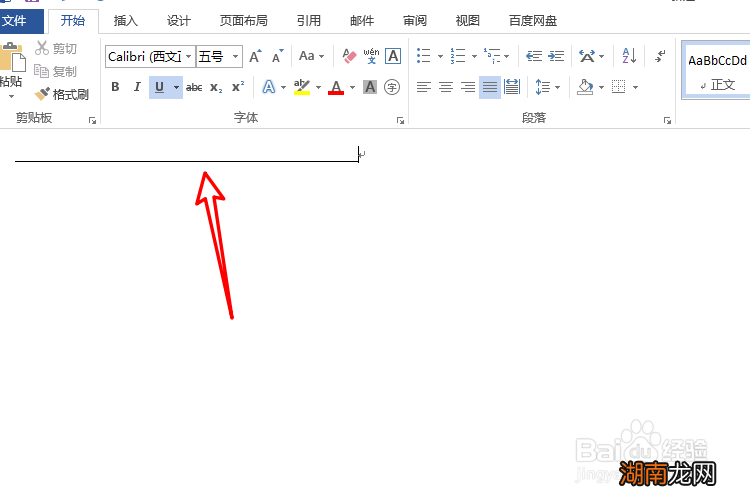Sort text with A-Z icon
The height and width of the screenshot is (500, 750).
(x=629, y=56)
